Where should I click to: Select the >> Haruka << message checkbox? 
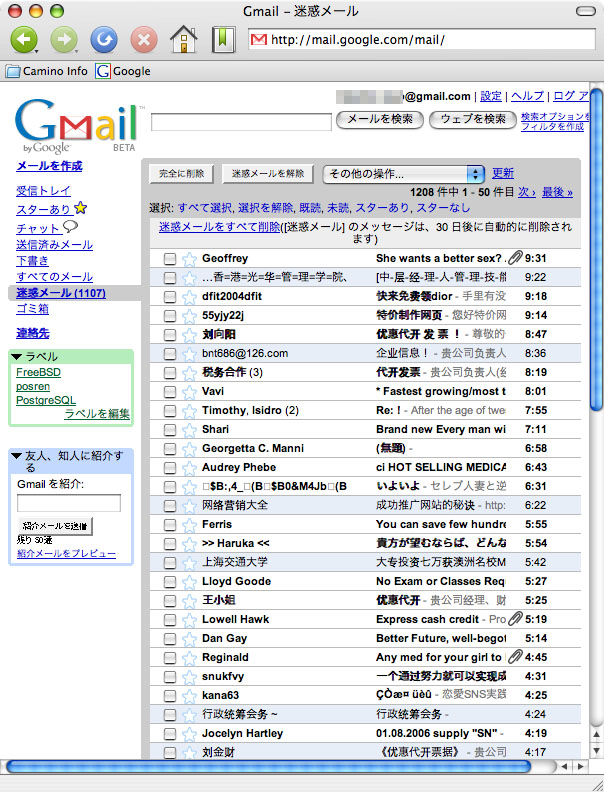point(170,544)
